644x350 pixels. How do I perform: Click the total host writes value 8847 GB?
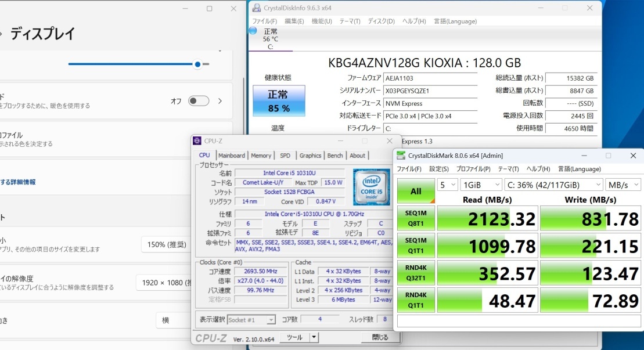pos(571,91)
